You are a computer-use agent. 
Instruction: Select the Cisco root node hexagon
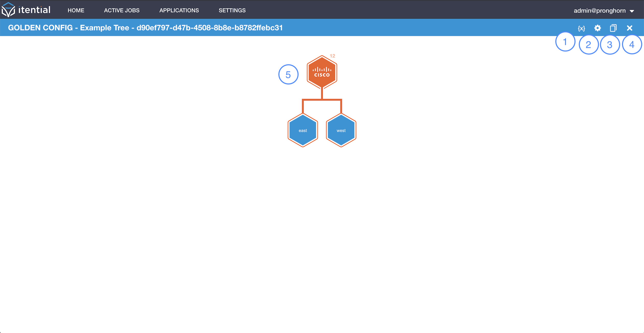click(x=322, y=72)
